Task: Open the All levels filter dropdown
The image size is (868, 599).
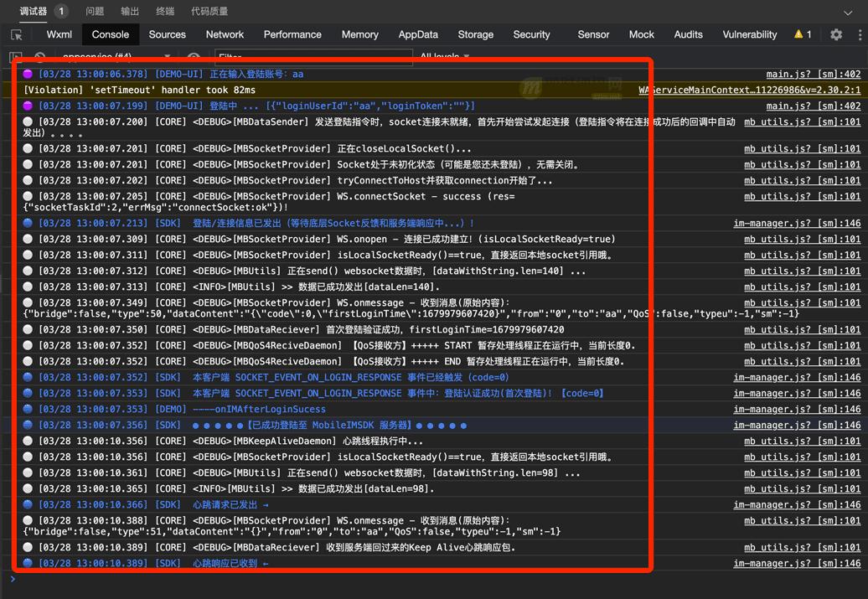Action: pyautogui.click(x=444, y=55)
